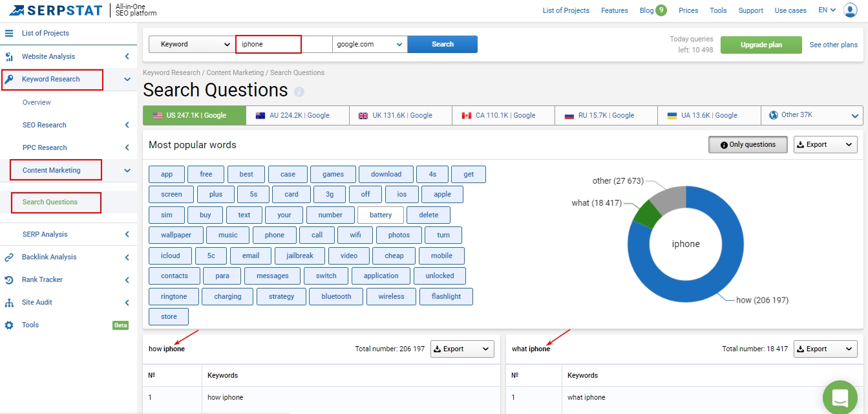Click the info icon beside Search Questions
This screenshot has height=414, width=868.
[x=299, y=92]
